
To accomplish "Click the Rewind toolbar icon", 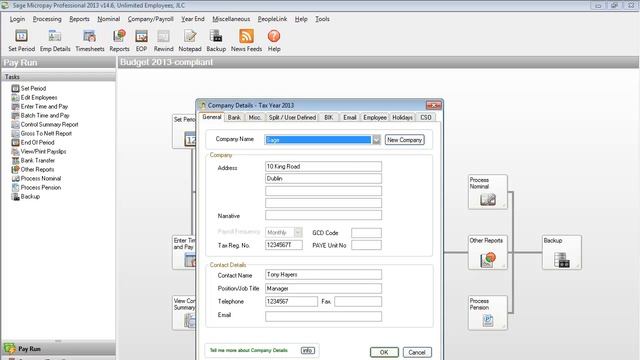I will pos(163,40).
